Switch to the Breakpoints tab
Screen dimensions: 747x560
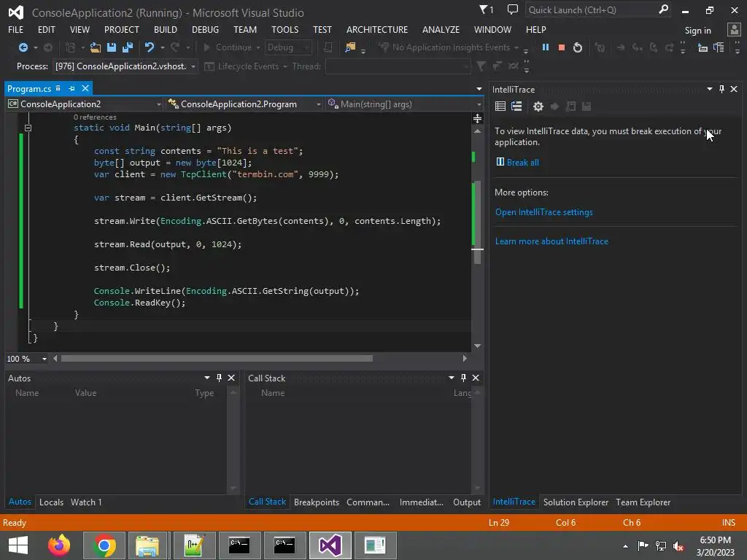[x=317, y=502]
